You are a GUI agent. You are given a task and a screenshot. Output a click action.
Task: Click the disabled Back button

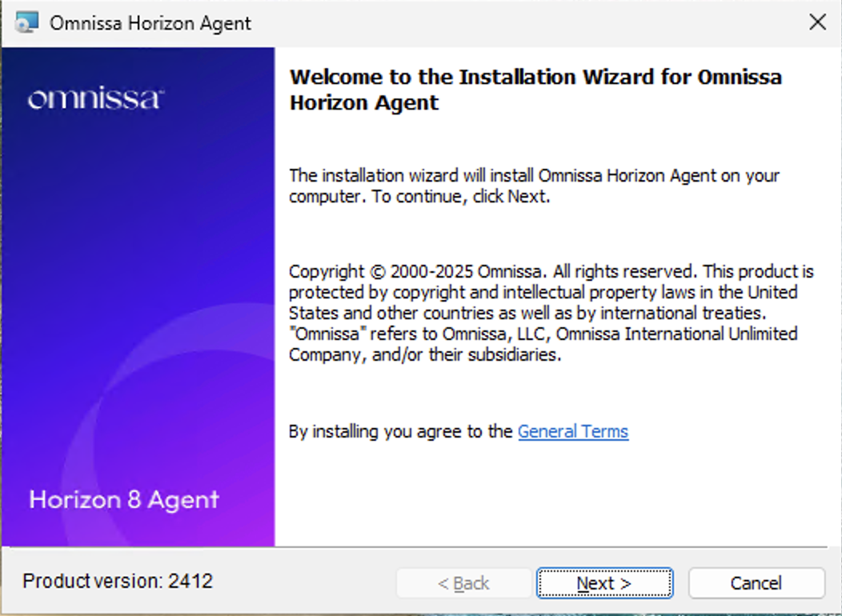464,582
